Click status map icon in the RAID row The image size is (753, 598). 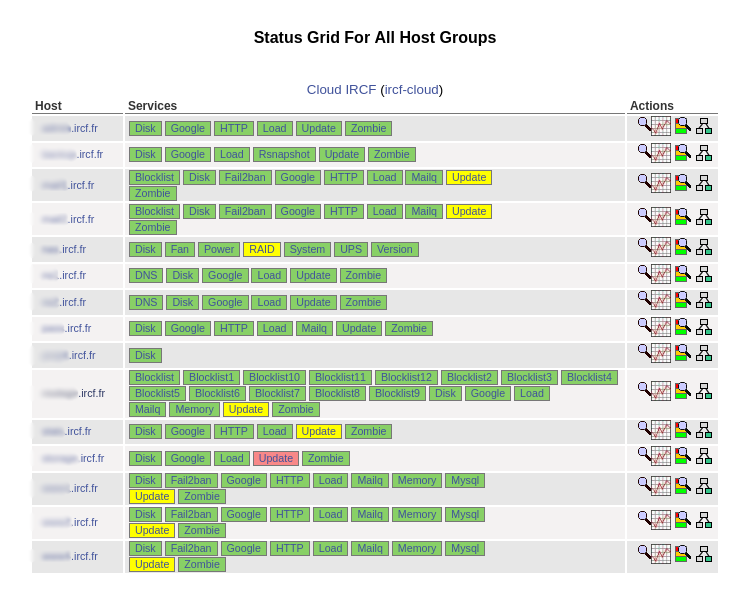point(704,247)
